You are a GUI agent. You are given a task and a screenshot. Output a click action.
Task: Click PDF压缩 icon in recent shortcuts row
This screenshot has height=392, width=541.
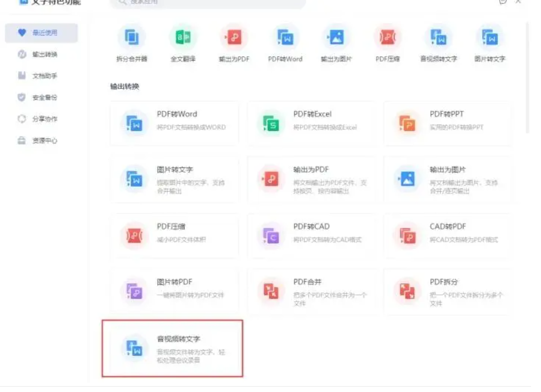click(388, 37)
